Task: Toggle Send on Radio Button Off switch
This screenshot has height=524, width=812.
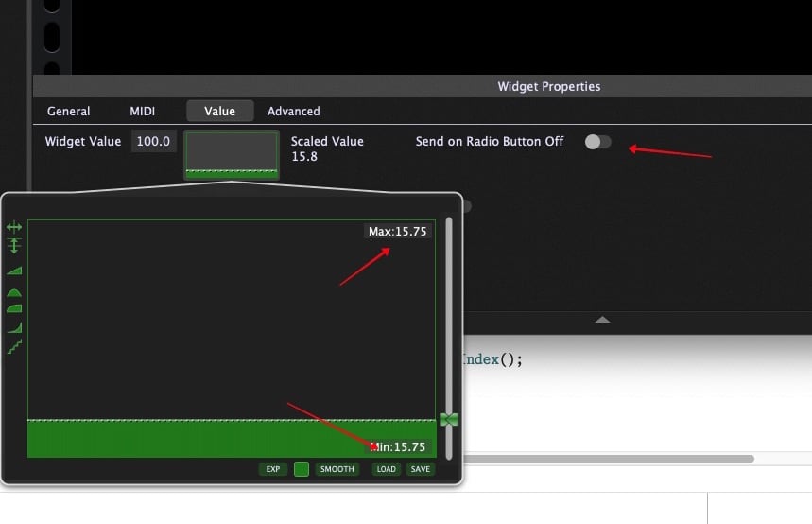Action: (597, 142)
